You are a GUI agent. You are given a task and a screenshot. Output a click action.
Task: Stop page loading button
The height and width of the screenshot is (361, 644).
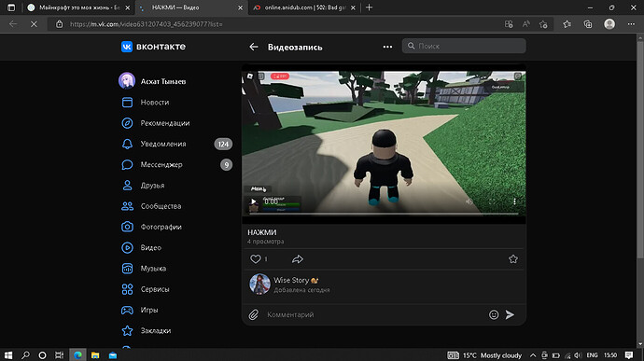coord(34,24)
